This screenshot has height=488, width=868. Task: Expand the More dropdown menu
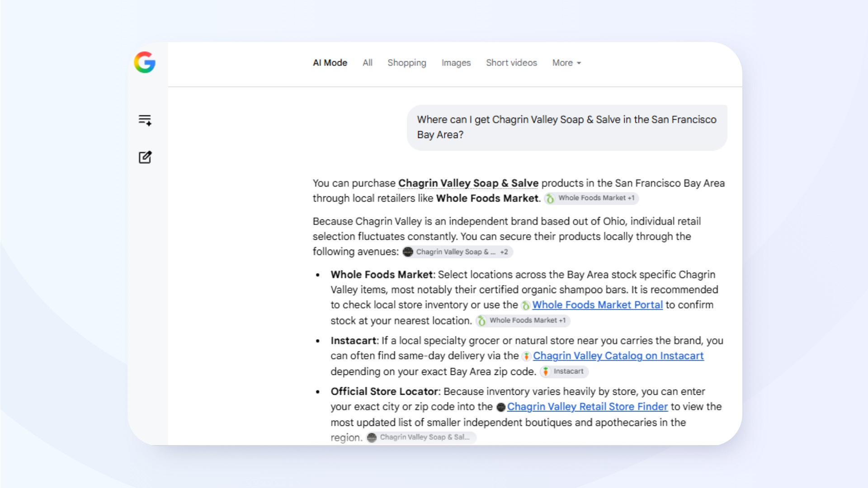(x=566, y=63)
